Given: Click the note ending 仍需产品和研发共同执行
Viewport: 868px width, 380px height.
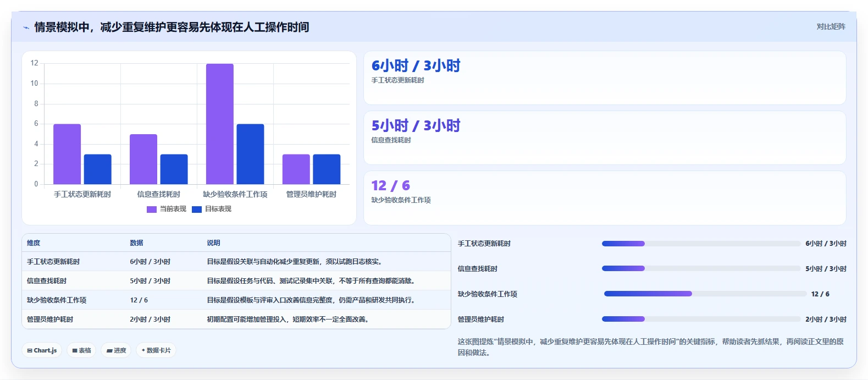Looking at the screenshot, I should (x=311, y=300).
